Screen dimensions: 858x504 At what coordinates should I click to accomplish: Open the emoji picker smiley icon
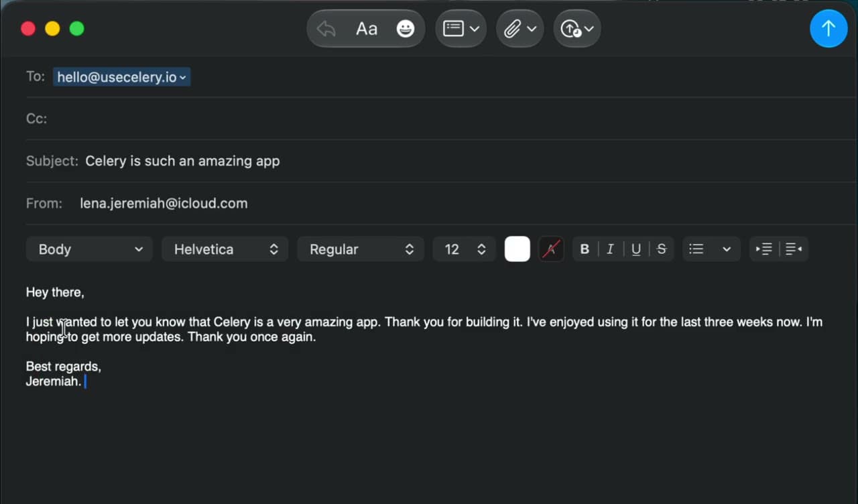pos(406,29)
